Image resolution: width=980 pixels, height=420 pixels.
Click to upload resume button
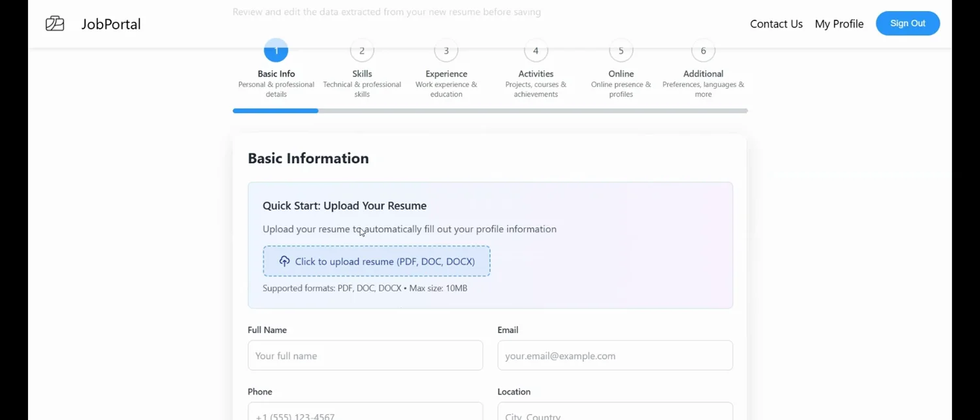[x=376, y=261]
